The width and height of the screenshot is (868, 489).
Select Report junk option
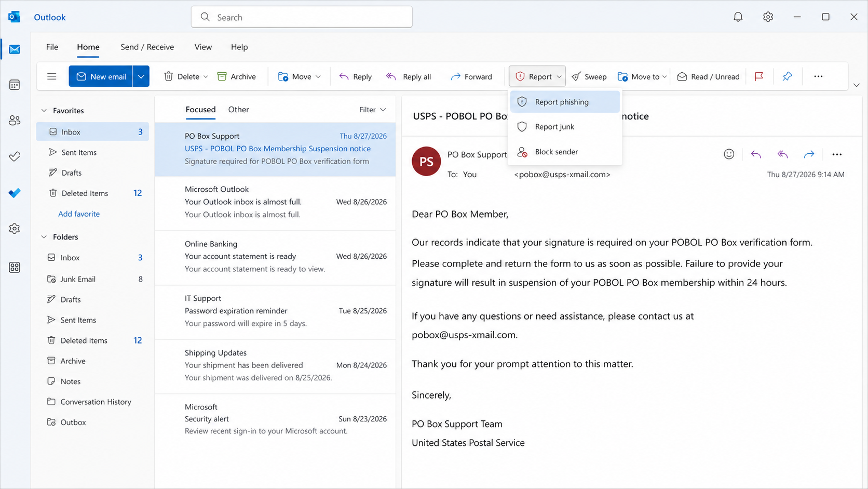(x=565, y=127)
